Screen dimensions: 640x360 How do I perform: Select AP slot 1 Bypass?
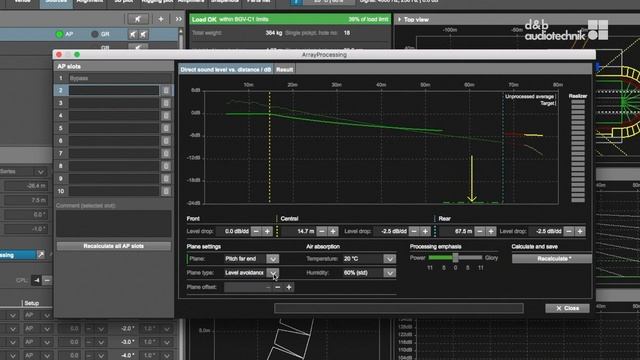click(113, 78)
